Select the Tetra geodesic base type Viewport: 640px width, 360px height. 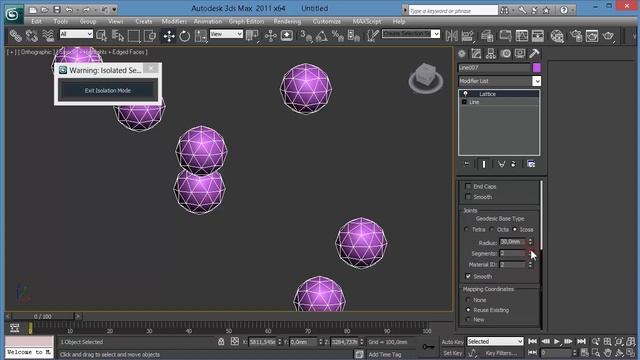(x=467, y=229)
